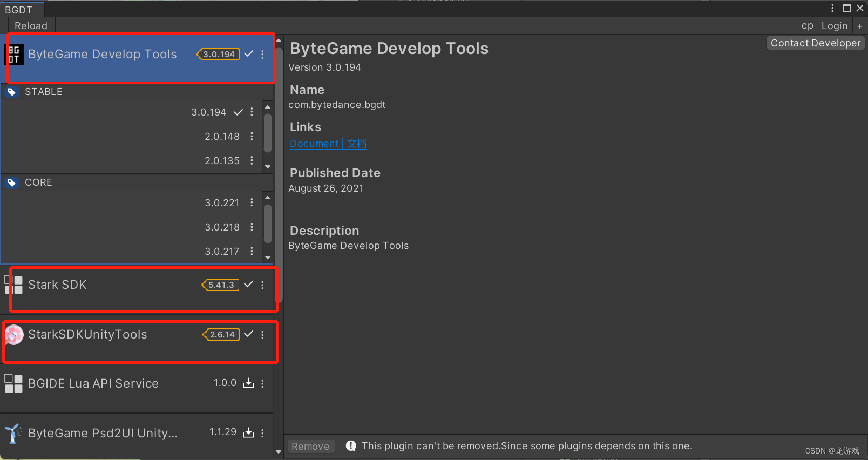Open more options for Stark SDK
Screen dimensions: 868x460
click(263, 285)
